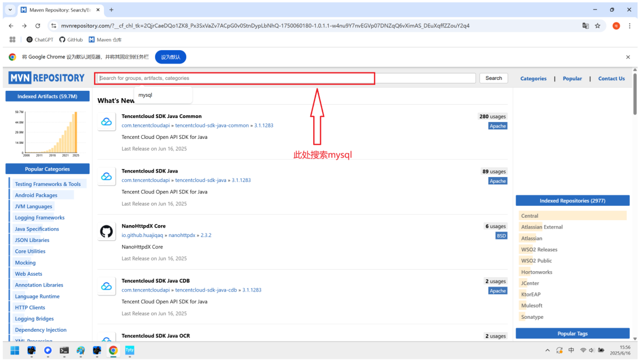Click the Wi-Fi network tray icon
The width and height of the screenshot is (640, 364).
click(x=583, y=350)
